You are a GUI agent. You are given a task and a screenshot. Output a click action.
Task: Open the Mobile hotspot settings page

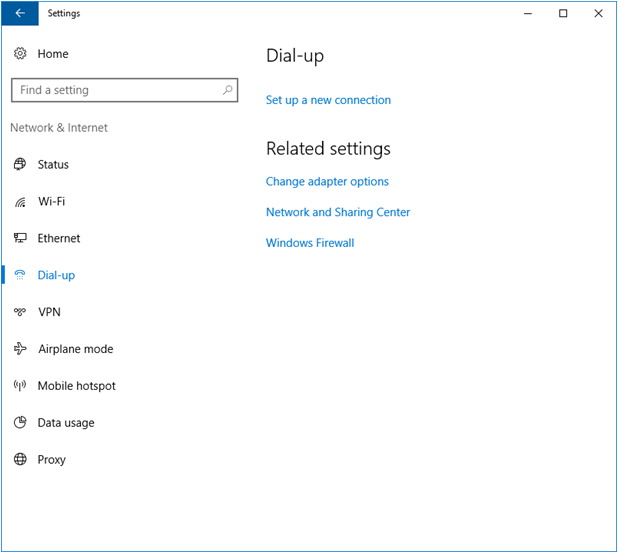[x=76, y=386]
